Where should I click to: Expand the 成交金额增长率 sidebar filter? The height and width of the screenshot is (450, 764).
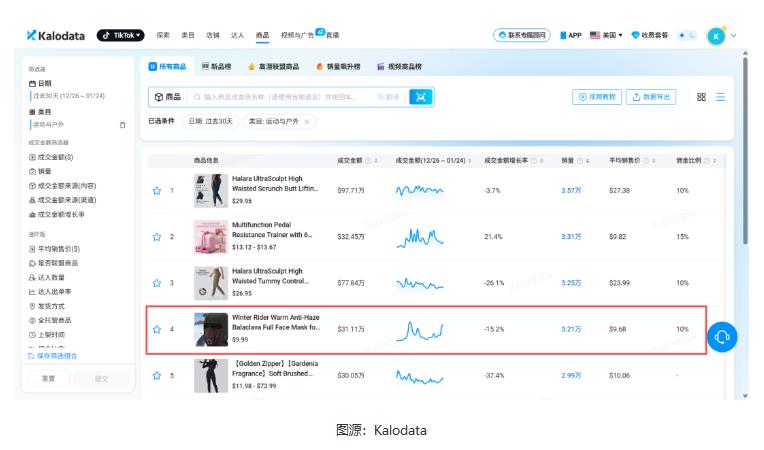click(57, 214)
